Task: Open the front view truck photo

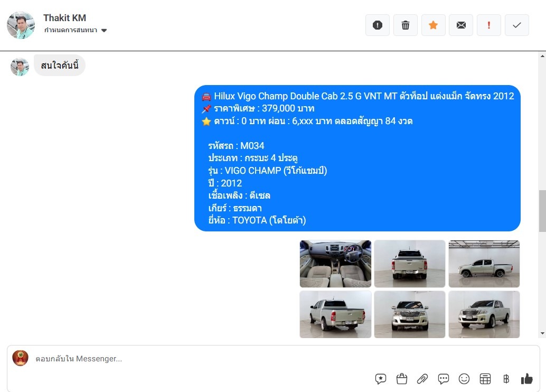Action: [x=410, y=314]
